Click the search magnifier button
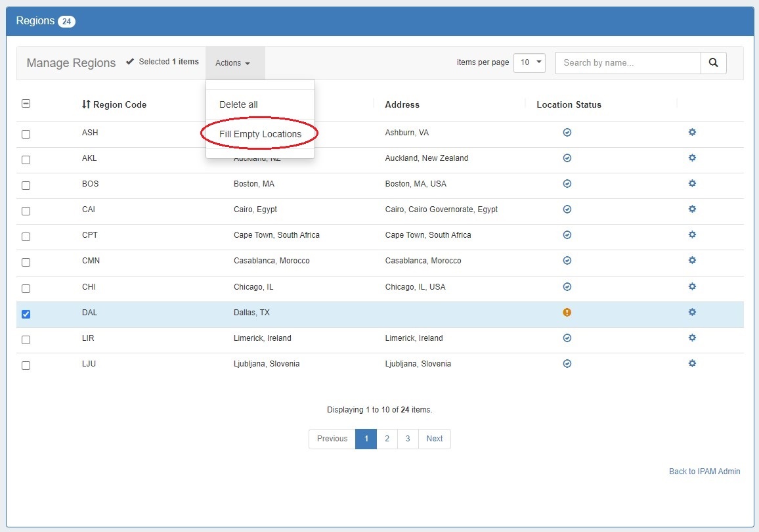759x532 pixels. point(714,63)
